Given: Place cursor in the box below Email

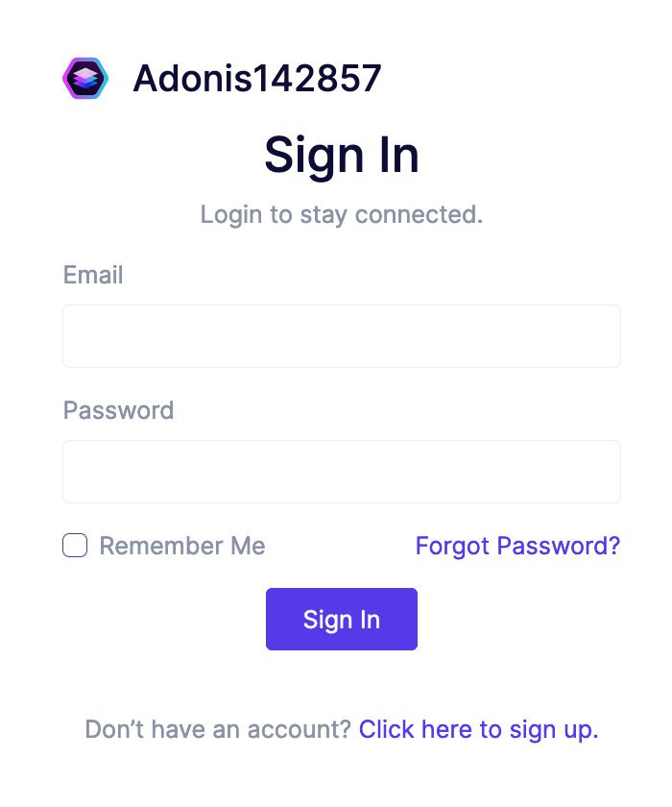Looking at the screenshot, I should pos(341,336).
